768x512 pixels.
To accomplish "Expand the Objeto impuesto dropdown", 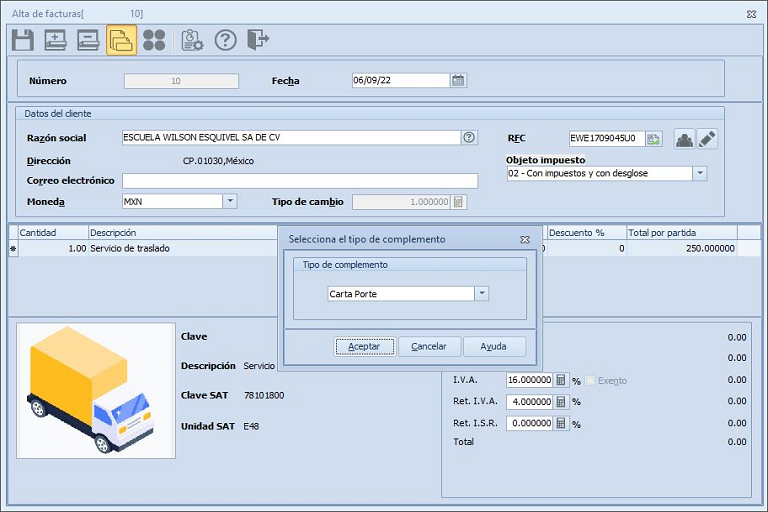I will tap(700, 173).
